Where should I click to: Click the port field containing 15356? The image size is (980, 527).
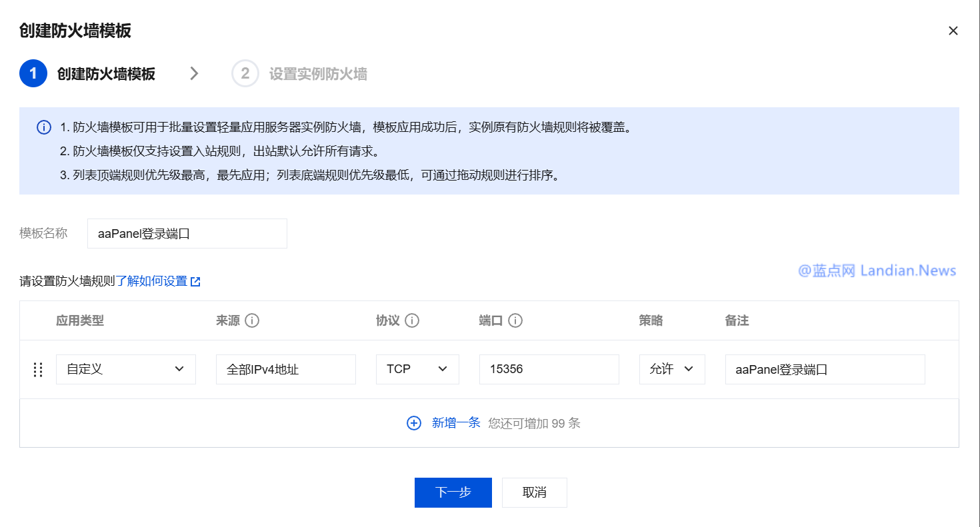(x=549, y=369)
